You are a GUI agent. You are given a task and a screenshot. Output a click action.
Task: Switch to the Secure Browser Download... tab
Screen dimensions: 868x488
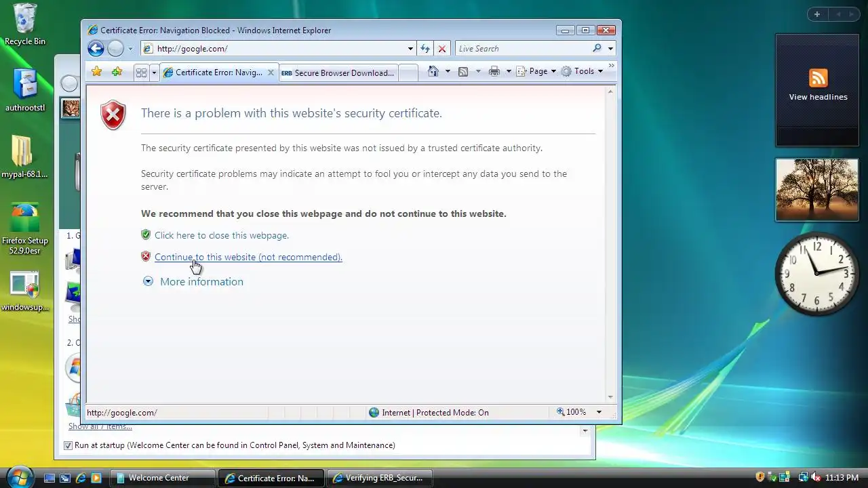point(338,73)
